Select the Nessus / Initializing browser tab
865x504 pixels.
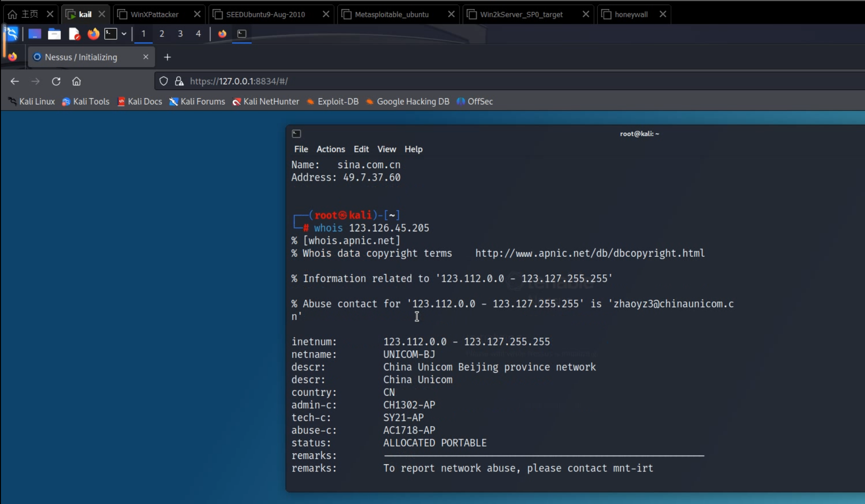point(90,57)
